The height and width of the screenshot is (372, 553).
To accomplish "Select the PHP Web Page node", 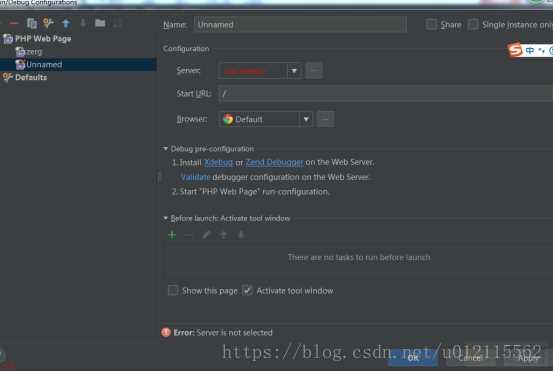I will click(x=37, y=39).
